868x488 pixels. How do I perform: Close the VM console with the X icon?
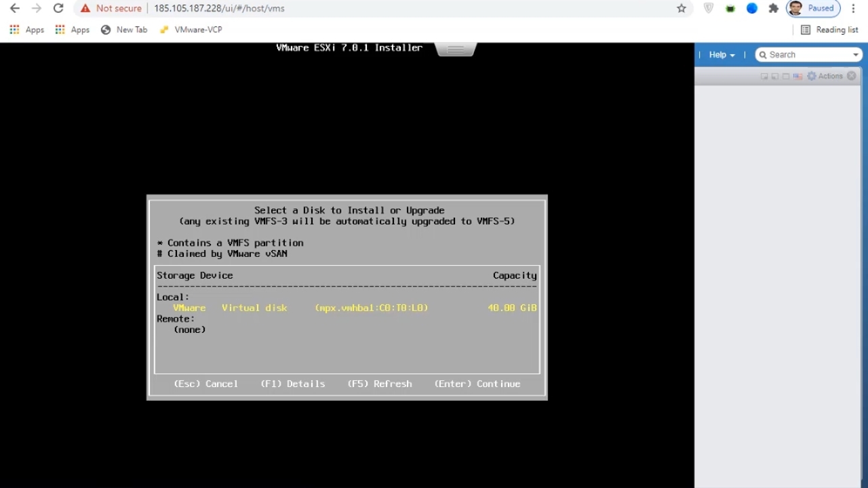(852, 76)
